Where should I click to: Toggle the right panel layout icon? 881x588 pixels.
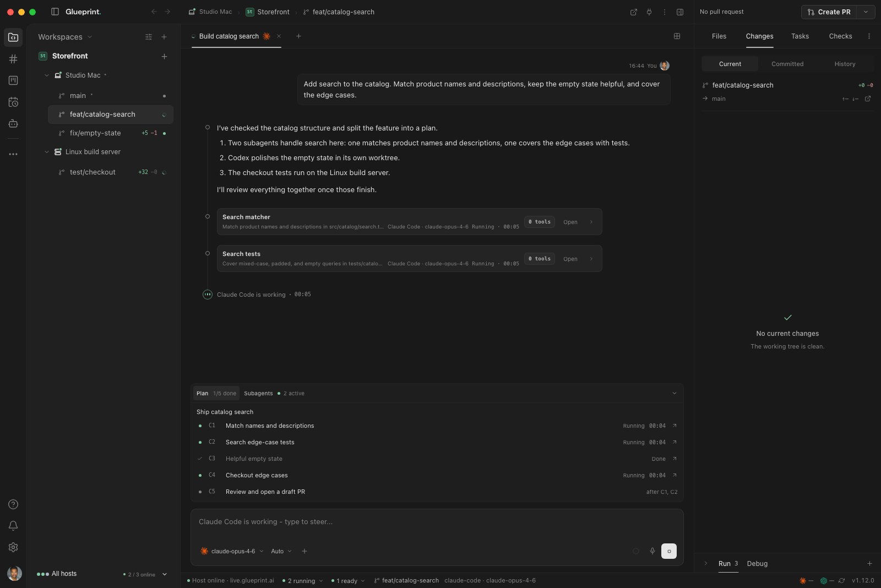[x=680, y=12]
